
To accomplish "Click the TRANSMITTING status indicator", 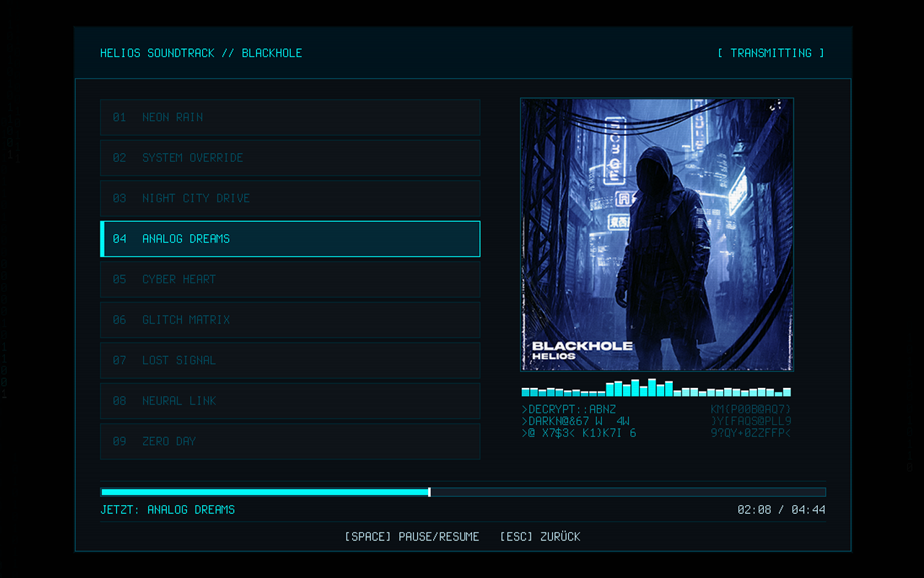I will (770, 53).
